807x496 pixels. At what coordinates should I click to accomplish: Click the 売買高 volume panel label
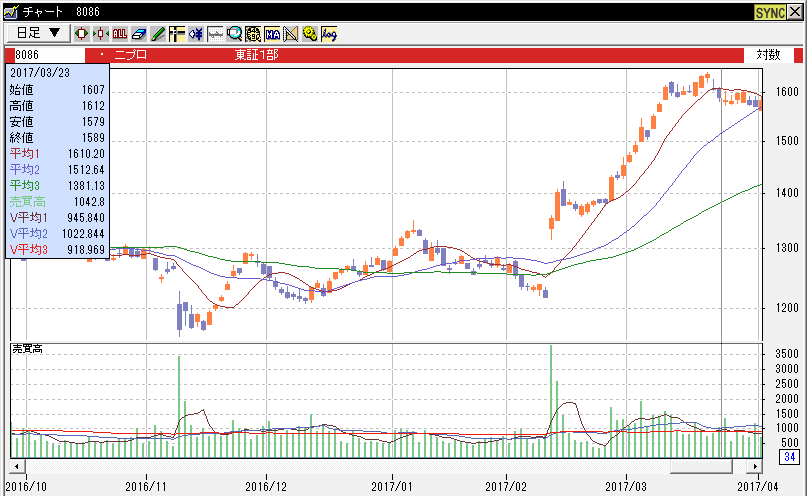[25, 348]
